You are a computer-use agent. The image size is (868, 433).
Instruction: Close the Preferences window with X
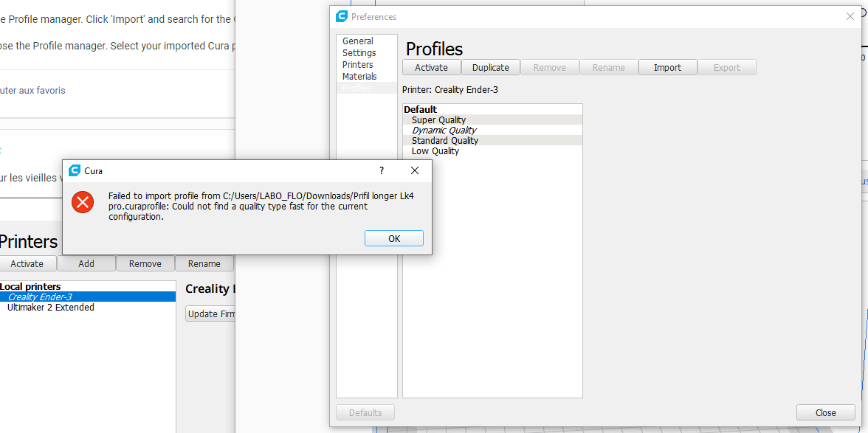pos(850,16)
